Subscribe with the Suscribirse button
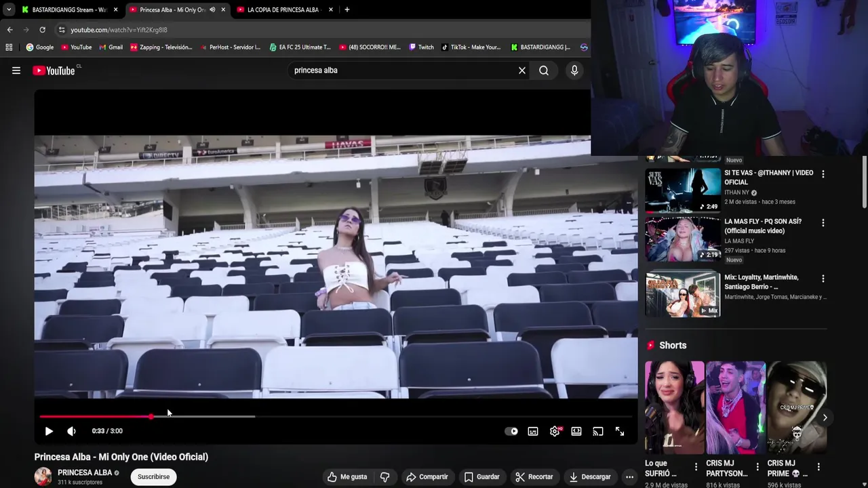Viewport: 868px width, 488px height. tap(154, 476)
